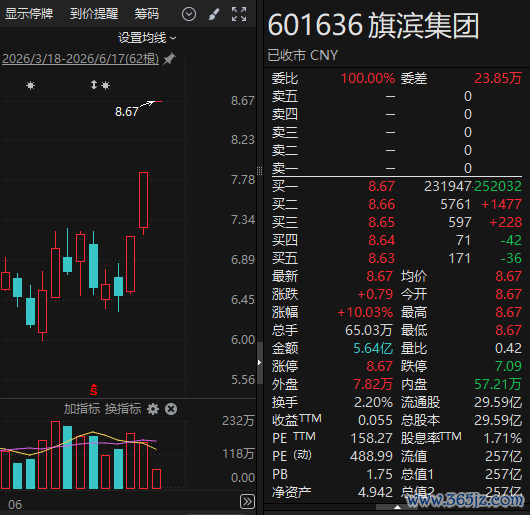This screenshot has height=515, width=530.
Task: Click the 金额 value 5.64亿
Action: 373,348
